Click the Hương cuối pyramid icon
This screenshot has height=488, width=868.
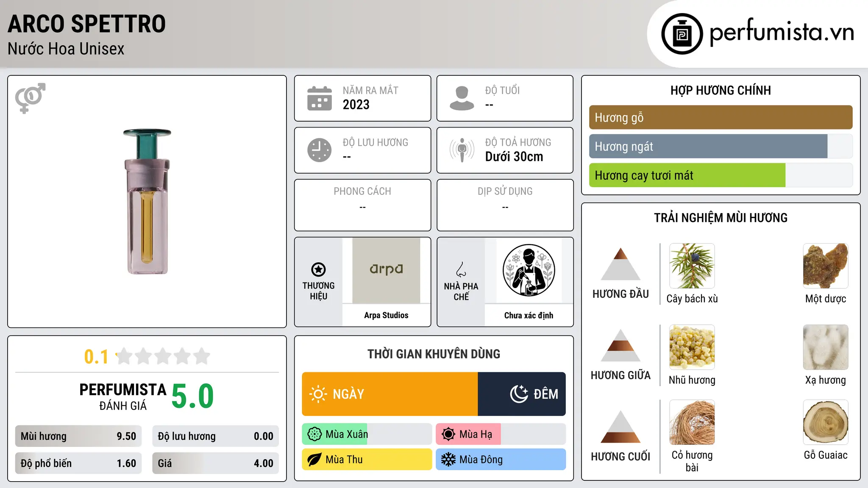click(x=620, y=427)
